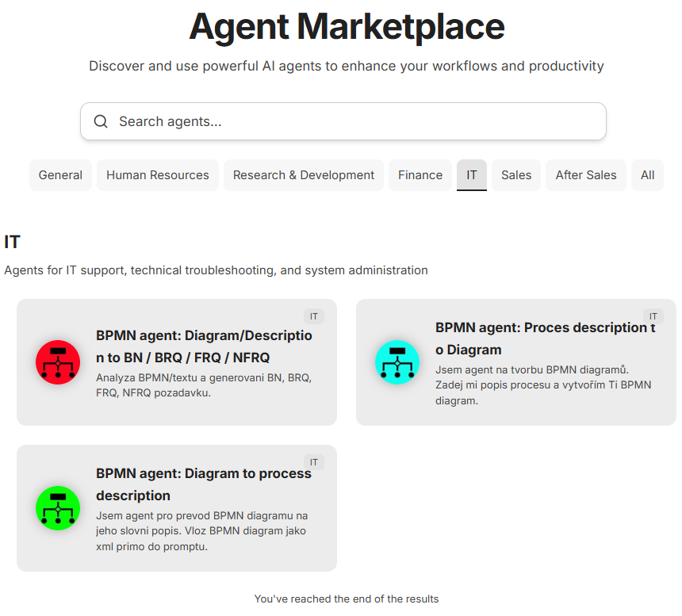Viewport: 682px width, 616px height.
Task: Click the 'Jsem agent pro prevod BPMN' description
Action: point(201,531)
